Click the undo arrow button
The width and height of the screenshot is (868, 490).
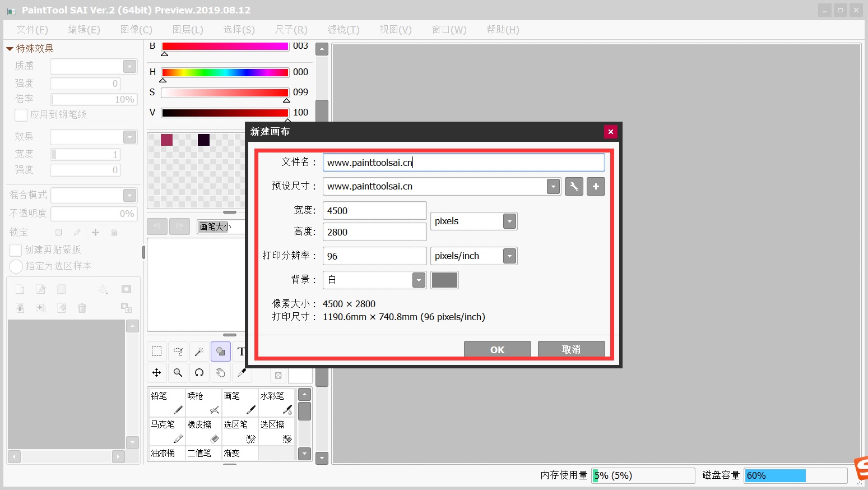click(157, 226)
